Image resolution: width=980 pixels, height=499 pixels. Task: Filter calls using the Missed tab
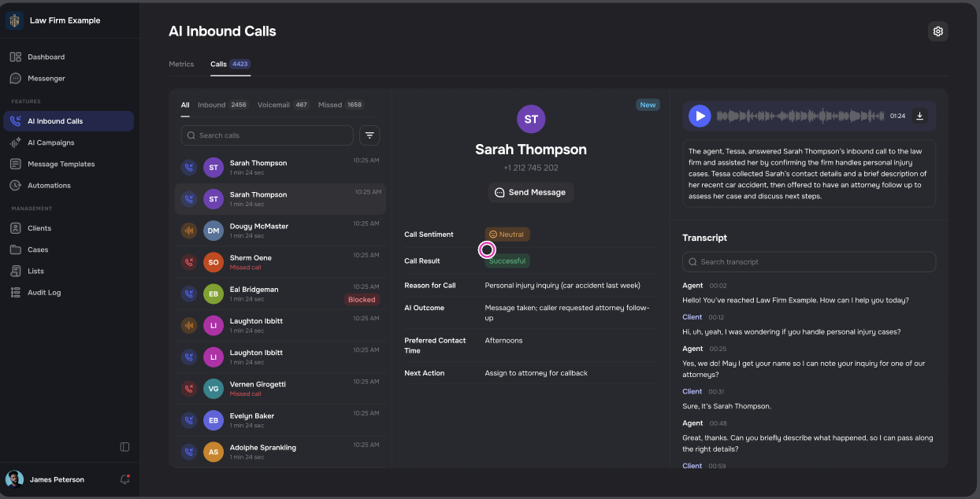pyautogui.click(x=329, y=104)
